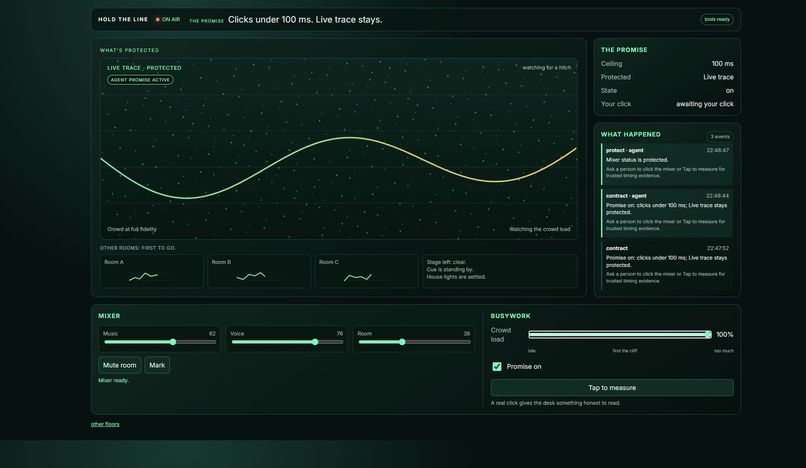Click the 'Mixer ready.' status text
The width and height of the screenshot is (806, 468).
114,381
